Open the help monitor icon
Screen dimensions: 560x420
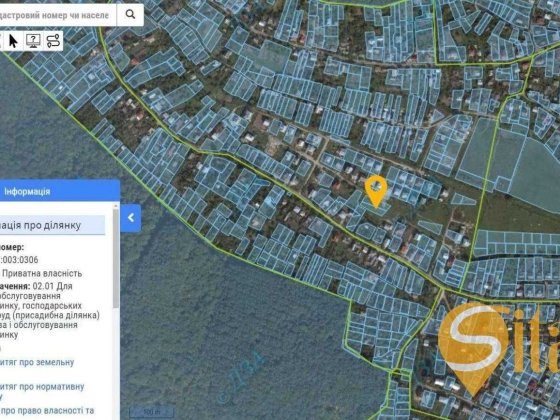click(x=33, y=41)
